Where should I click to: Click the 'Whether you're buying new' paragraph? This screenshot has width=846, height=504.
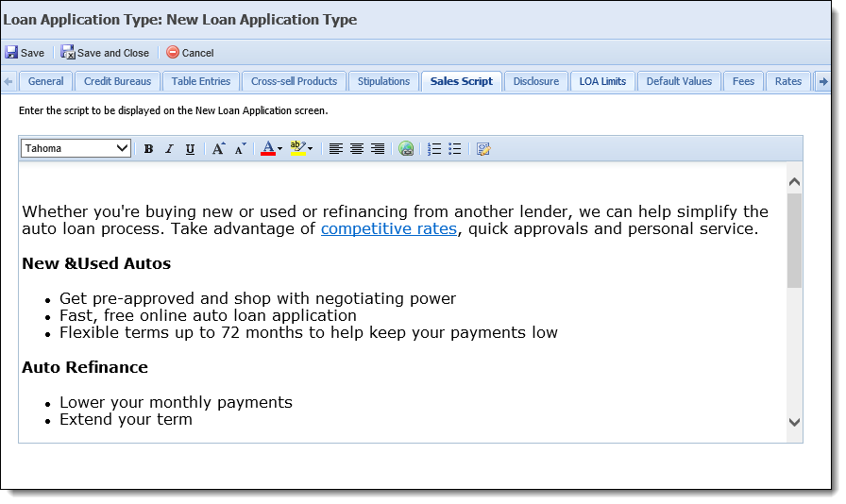coord(395,220)
